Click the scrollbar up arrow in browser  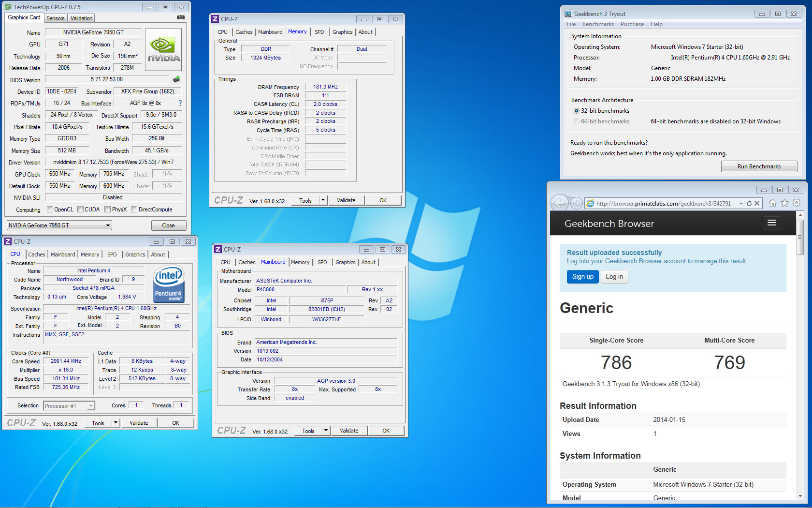click(x=800, y=214)
